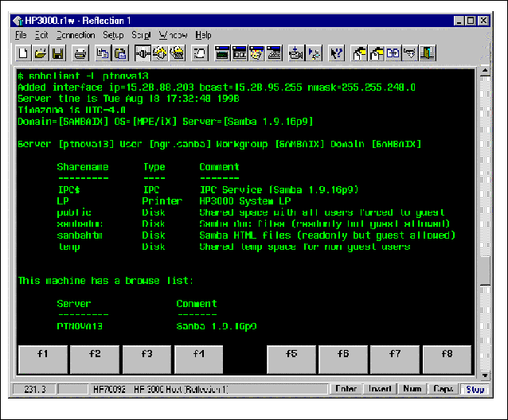This screenshot has width=508, height=420.
Task: Click the scroll up arrow of the terminal scrollbar
Action: coord(485,71)
